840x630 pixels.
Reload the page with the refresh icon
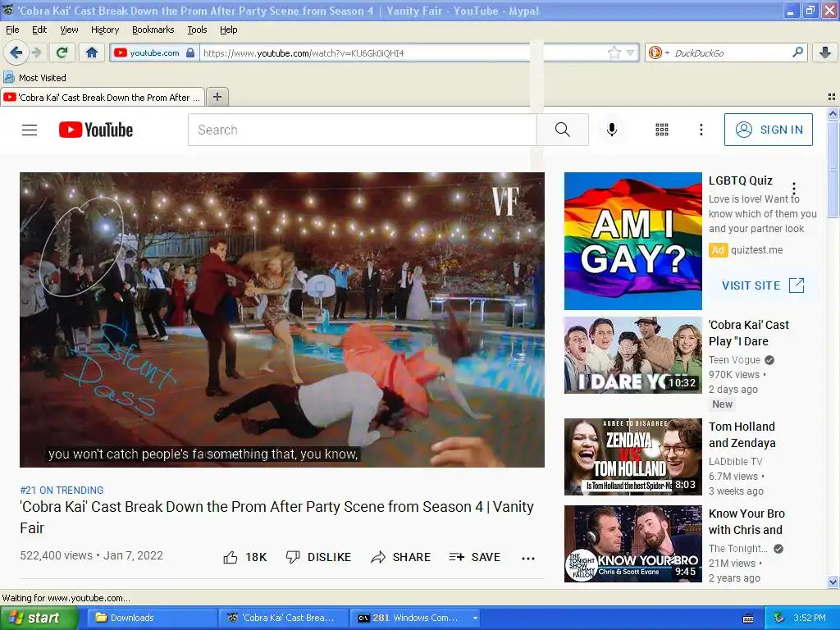tap(62, 52)
